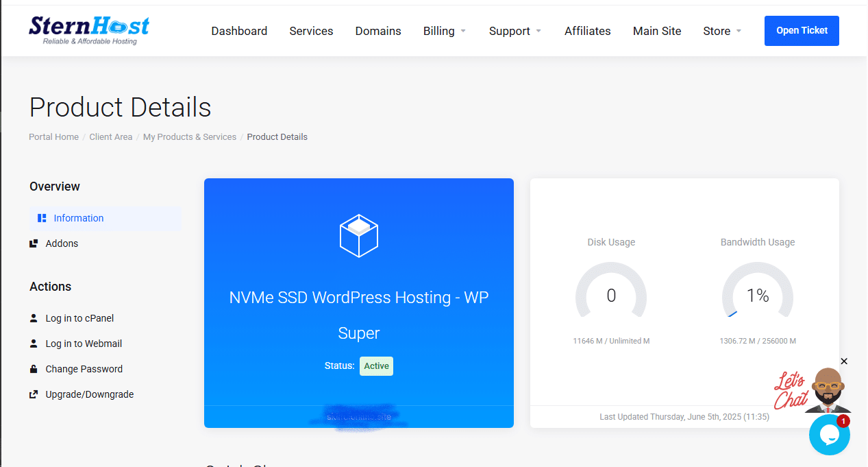Click the person icon beside Log in to cPanel
868x467 pixels.
(x=34, y=318)
